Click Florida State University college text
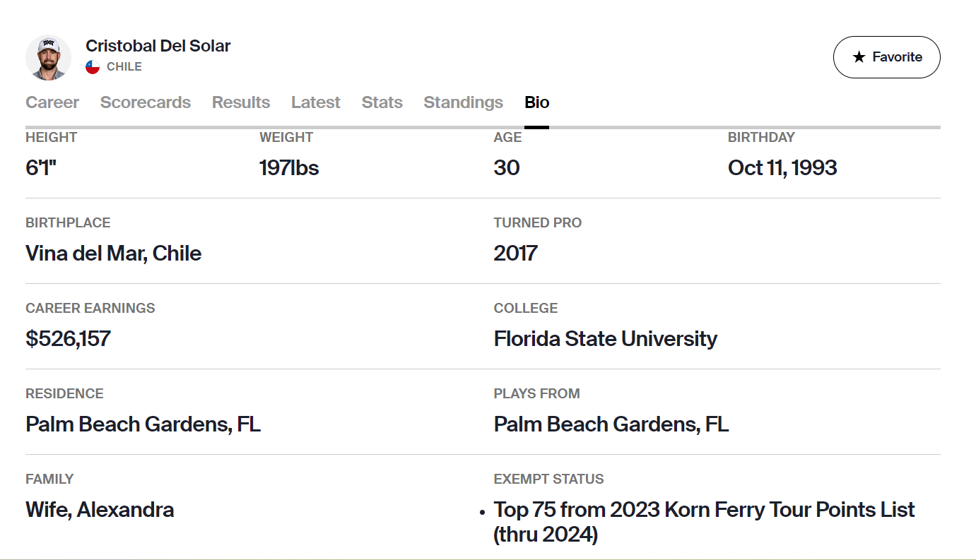 (x=606, y=339)
